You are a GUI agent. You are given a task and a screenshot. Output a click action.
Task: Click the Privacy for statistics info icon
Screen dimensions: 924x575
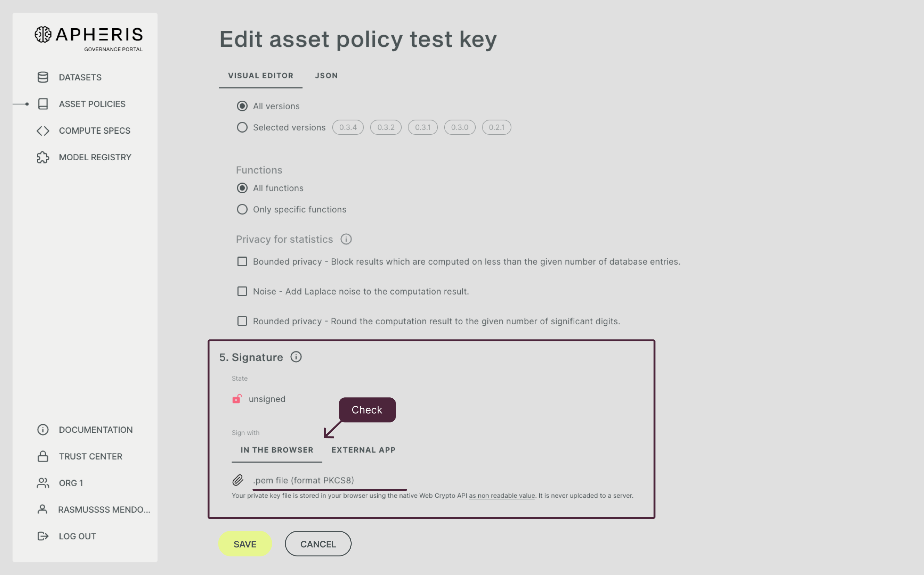(346, 239)
